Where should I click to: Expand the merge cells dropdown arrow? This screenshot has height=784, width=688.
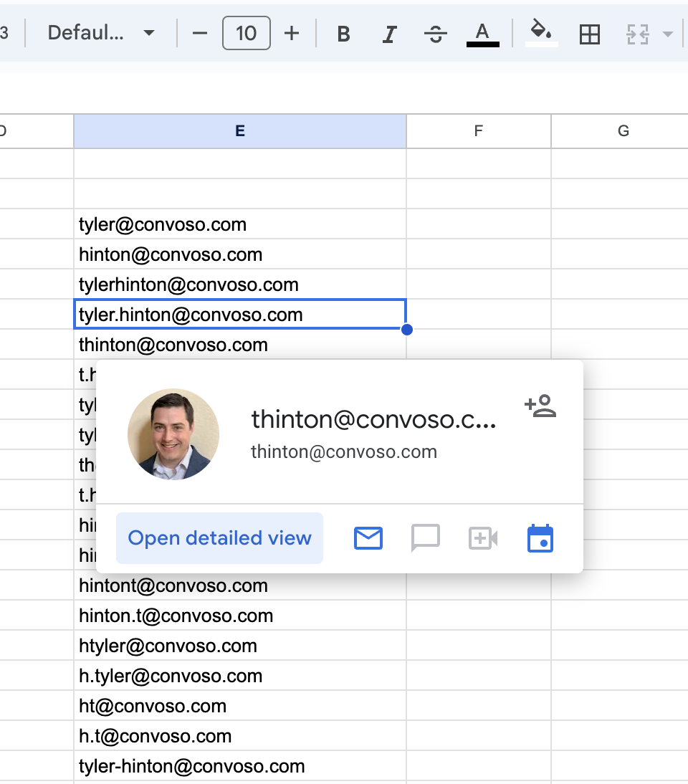[x=667, y=34]
